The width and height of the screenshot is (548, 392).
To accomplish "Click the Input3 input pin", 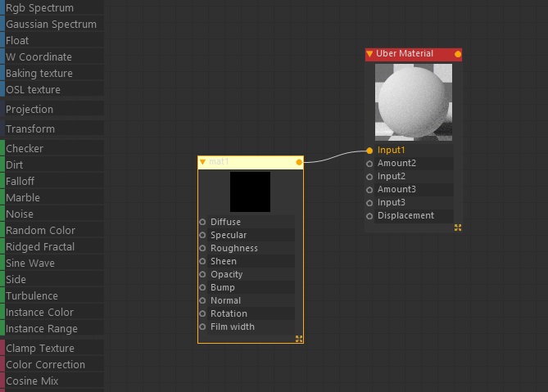I will (369, 203).
